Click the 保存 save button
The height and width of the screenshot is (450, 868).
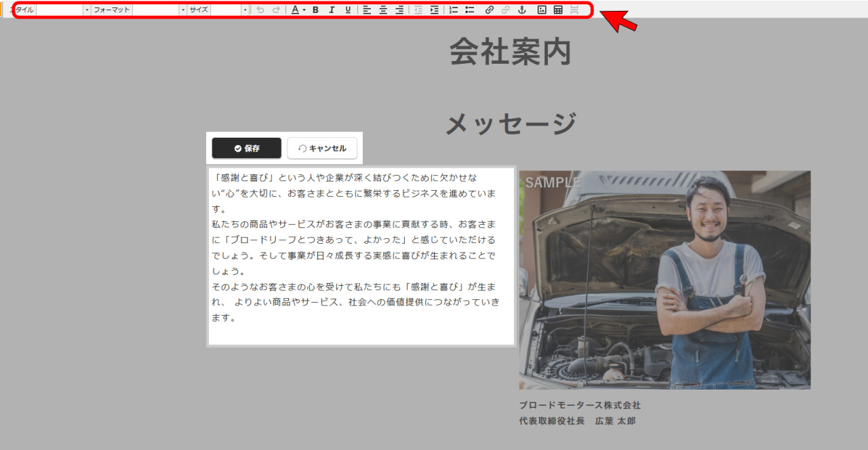[x=246, y=149]
